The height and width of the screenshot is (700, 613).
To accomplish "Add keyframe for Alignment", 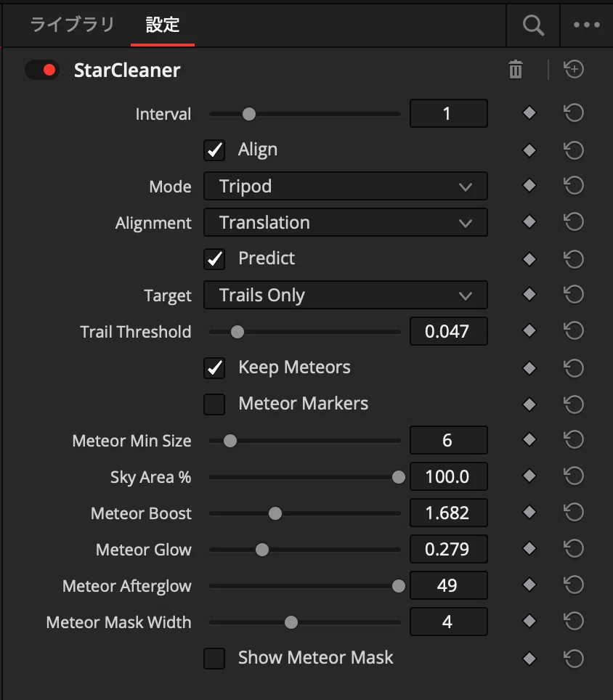I will pos(529,221).
